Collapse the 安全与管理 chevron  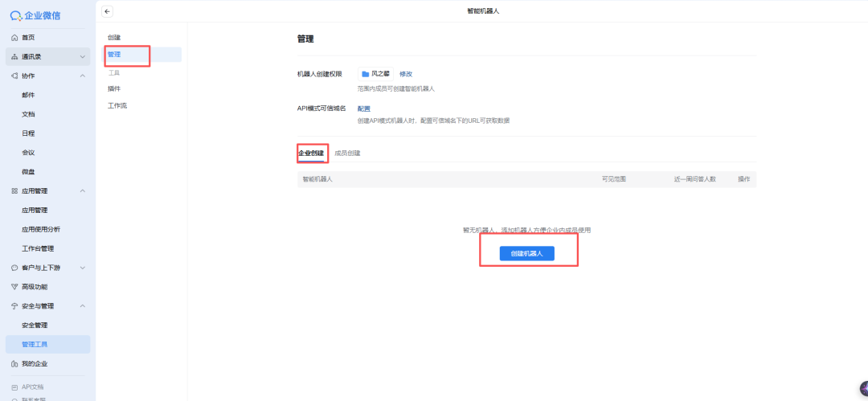pyautogui.click(x=83, y=306)
